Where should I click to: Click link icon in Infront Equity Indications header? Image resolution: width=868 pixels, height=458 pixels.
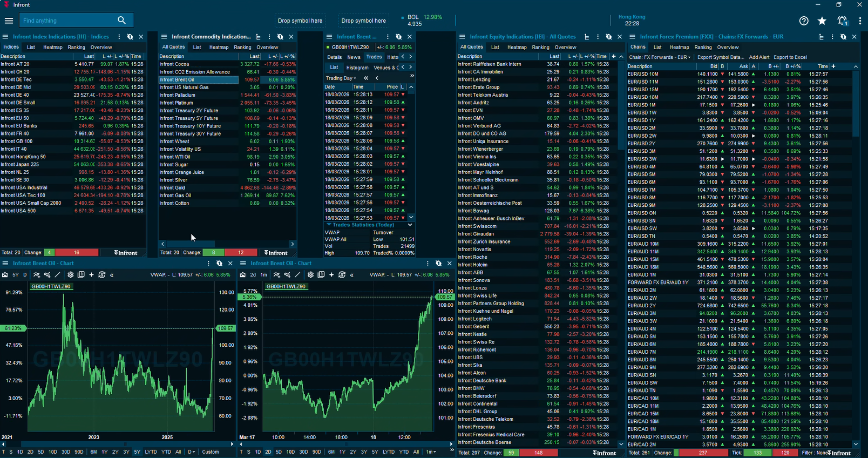609,37
